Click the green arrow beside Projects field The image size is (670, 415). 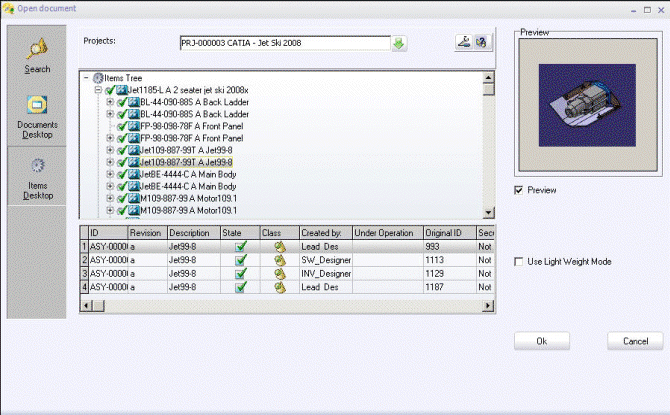400,43
